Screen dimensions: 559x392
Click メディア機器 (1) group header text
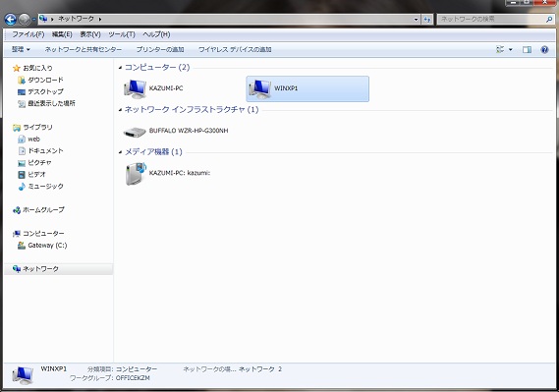coord(153,152)
